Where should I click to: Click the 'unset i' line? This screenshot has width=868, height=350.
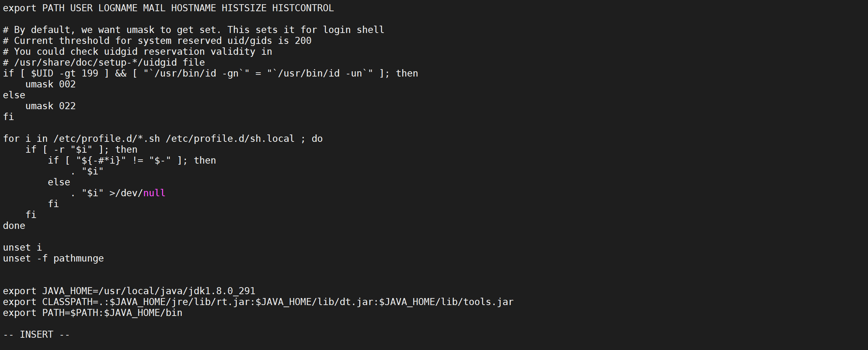(x=22, y=247)
